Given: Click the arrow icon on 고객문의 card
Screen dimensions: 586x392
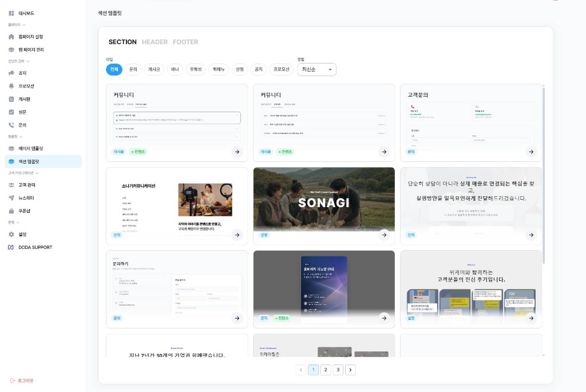Looking at the screenshot, I should pyautogui.click(x=531, y=152).
